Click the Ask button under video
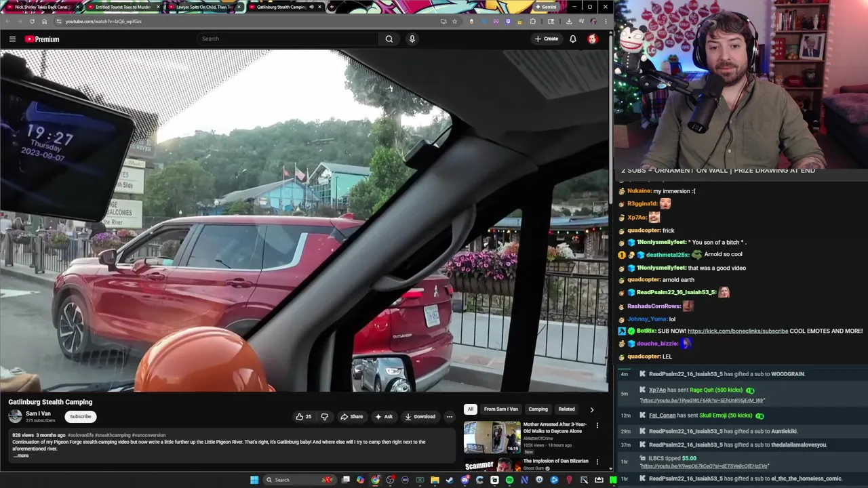 click(x=384, y=417)
